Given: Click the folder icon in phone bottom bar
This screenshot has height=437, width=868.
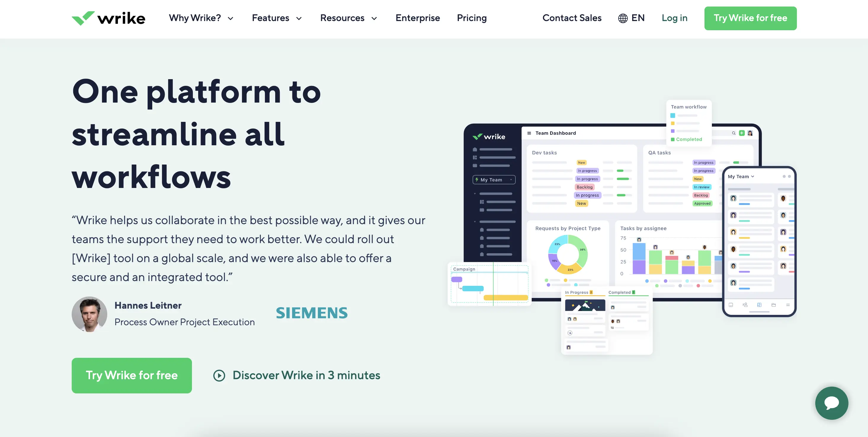Looking at the screenshot, I should point(774,305).
